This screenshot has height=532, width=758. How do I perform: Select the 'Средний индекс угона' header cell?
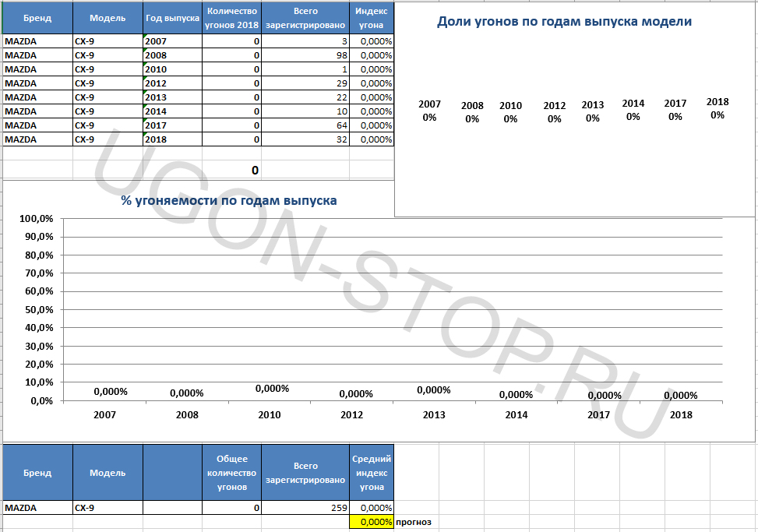372,473
